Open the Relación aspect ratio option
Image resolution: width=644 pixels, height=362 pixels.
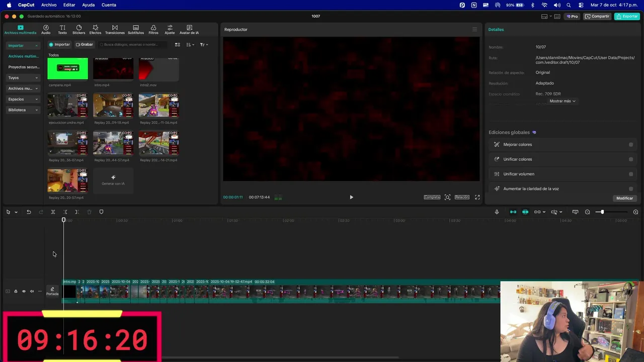462,197
